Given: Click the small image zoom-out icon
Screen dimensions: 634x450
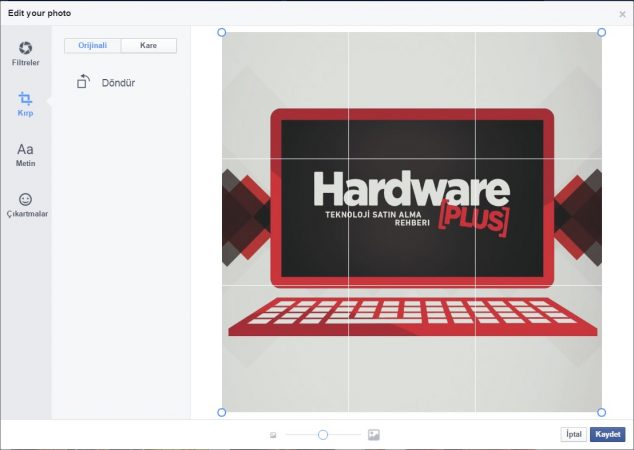Looking at the screenshot, I should point(273,435).
